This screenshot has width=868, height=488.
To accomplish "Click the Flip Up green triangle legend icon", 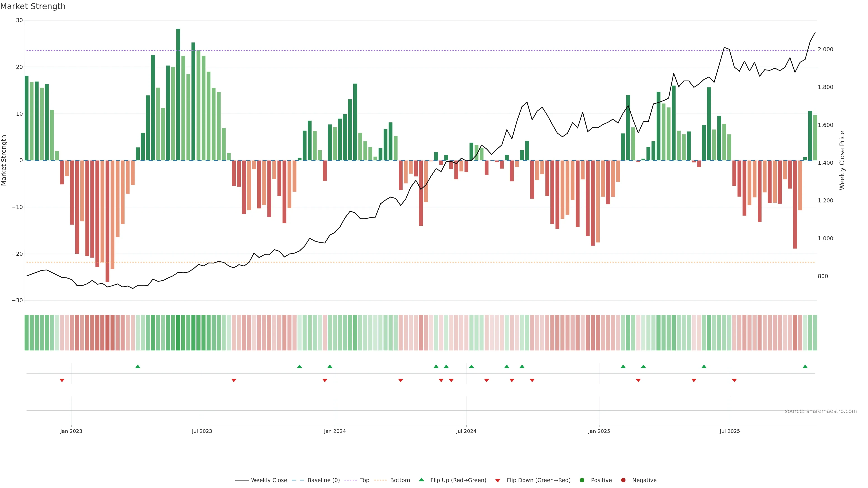I will tap(421, 480).
